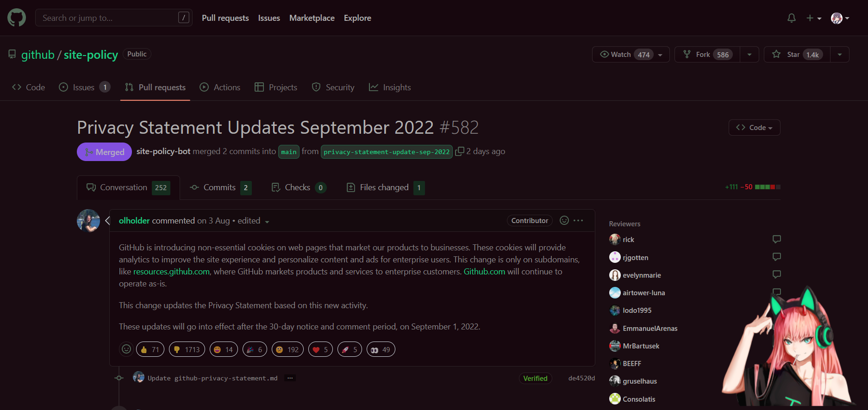Open the Projects tab

tap(276, 87)
